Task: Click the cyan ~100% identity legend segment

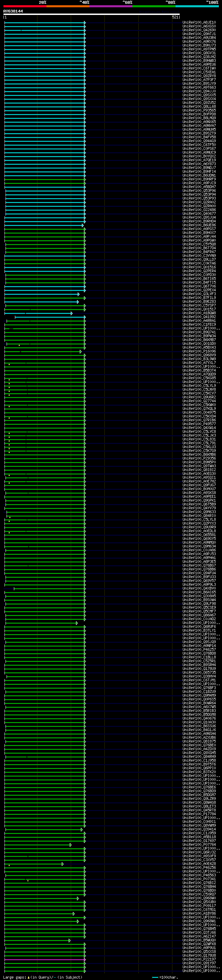Action: click(197, 6)
